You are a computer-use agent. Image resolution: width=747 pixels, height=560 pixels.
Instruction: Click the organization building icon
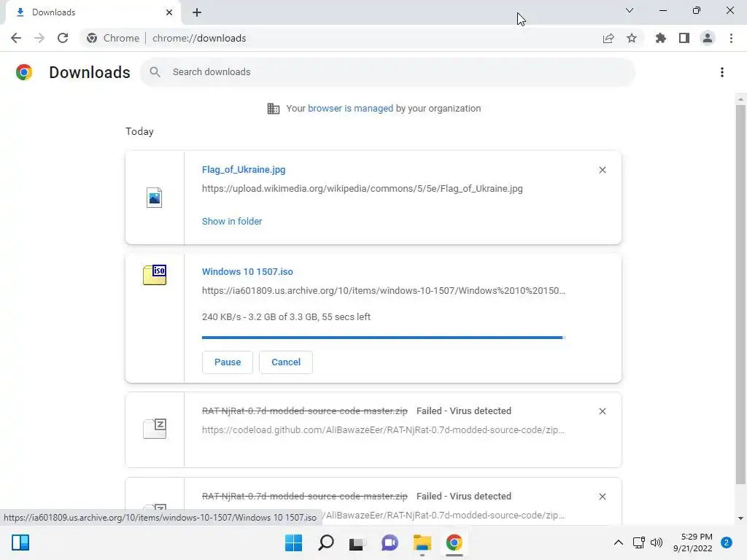[274, 109]
